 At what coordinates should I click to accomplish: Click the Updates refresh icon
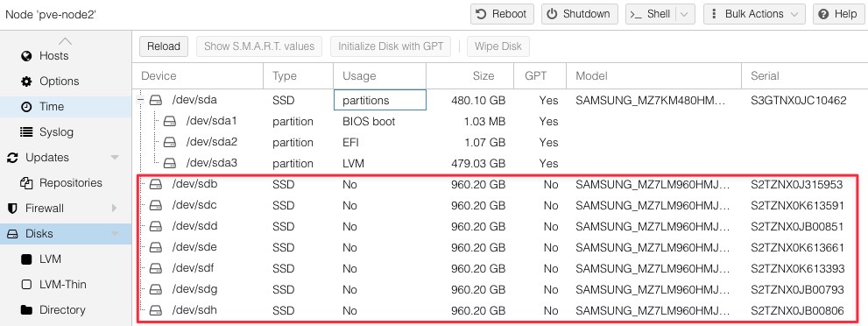tap(12, 158)
